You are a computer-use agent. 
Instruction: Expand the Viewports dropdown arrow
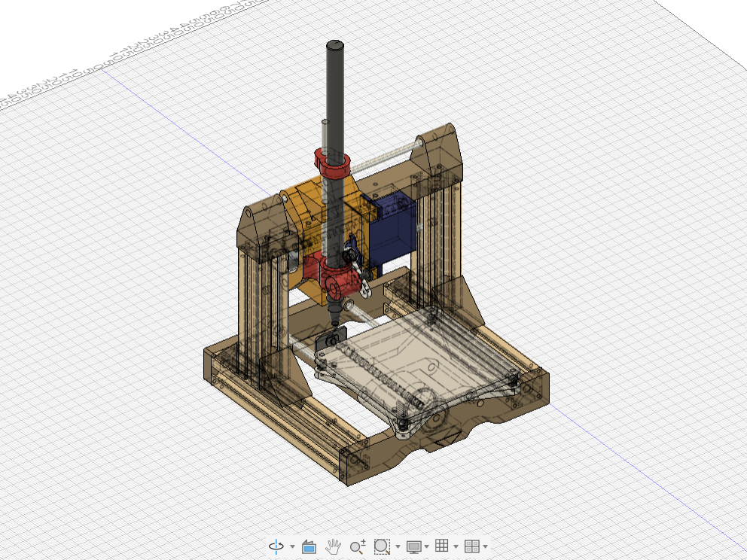pos(486,546)
